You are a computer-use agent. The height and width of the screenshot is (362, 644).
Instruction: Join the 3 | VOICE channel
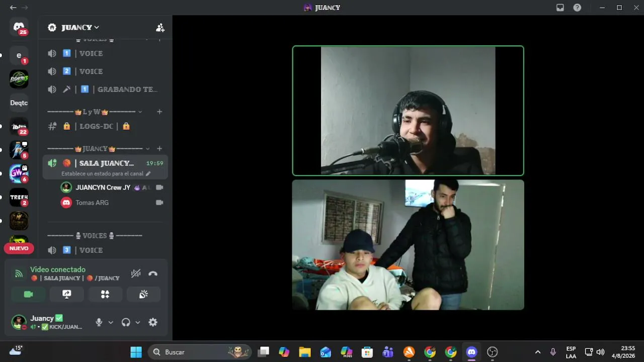105,250
